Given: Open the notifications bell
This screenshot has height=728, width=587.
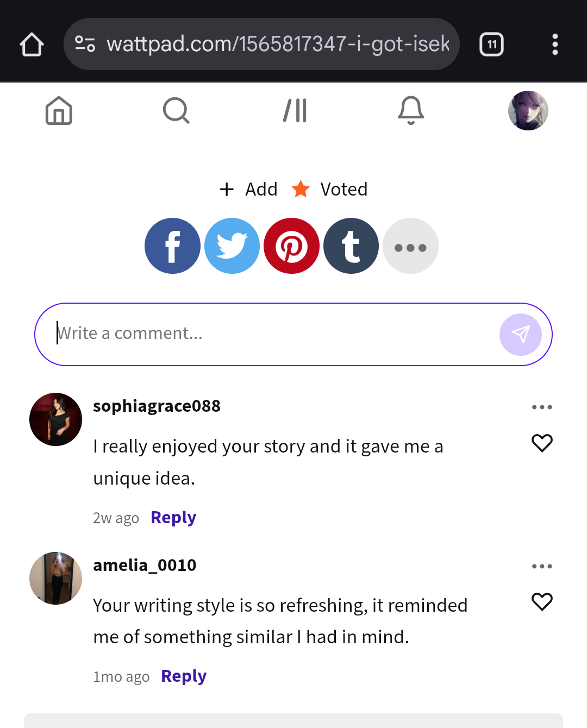Looking at the screenshot, I should coord(411,111).
